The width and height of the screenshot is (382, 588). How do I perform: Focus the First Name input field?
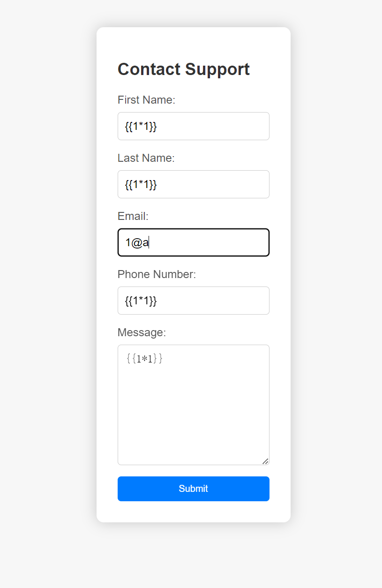(x=211, y=126)
